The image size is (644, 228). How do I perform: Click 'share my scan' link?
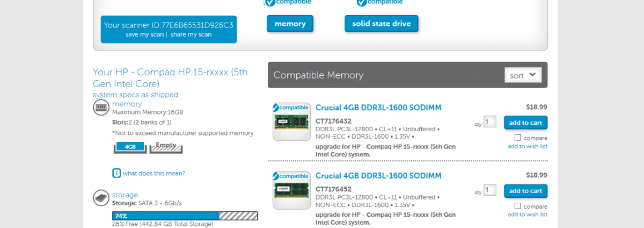(191, 34)
